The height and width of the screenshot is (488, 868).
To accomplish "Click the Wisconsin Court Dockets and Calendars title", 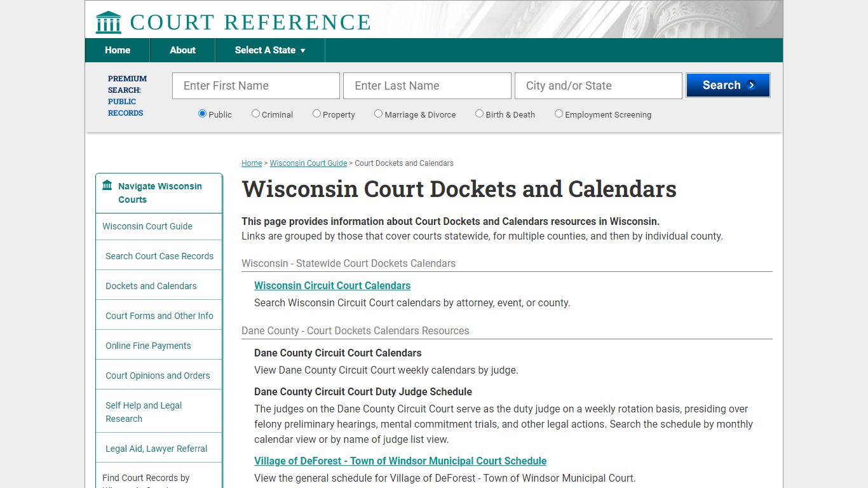I will [459, 189].
